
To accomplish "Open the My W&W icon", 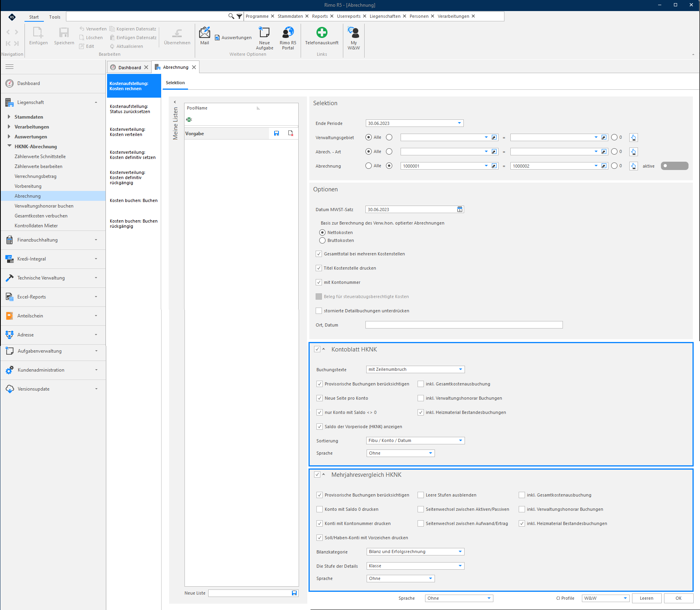I will point(354,38).
